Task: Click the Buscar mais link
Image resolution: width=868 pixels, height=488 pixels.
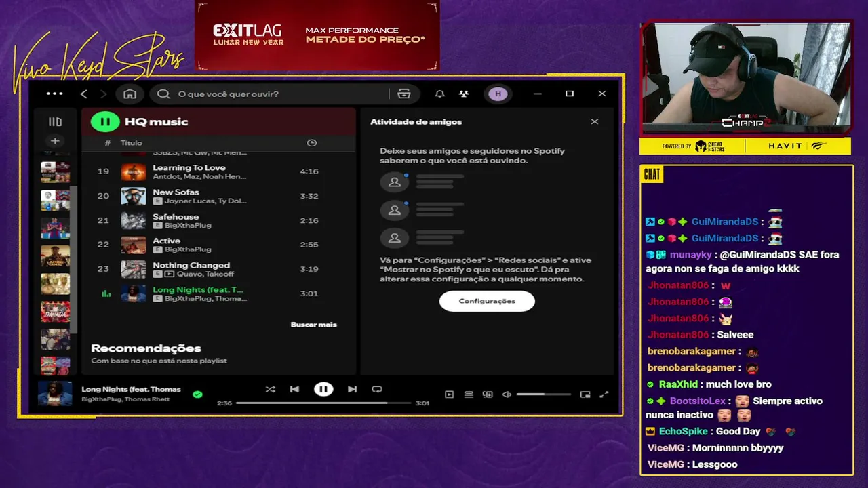Action: [x=313, y=325]
